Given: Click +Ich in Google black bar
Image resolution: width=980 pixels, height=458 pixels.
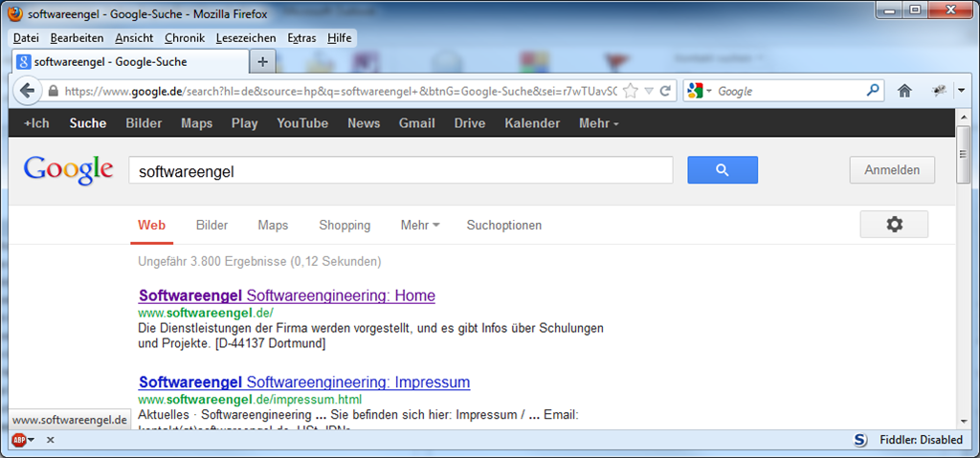Looking at the screenshot, I should [x=36, y=123].
